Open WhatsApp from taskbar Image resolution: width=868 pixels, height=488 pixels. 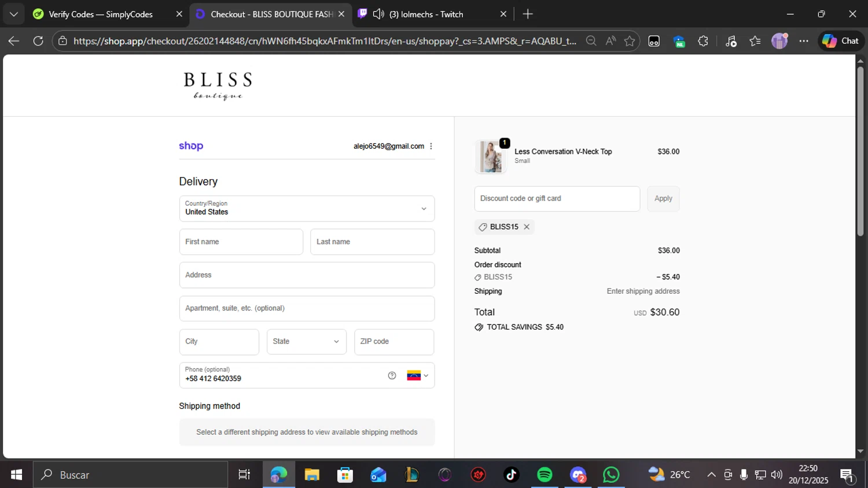(x=611, y=475)
